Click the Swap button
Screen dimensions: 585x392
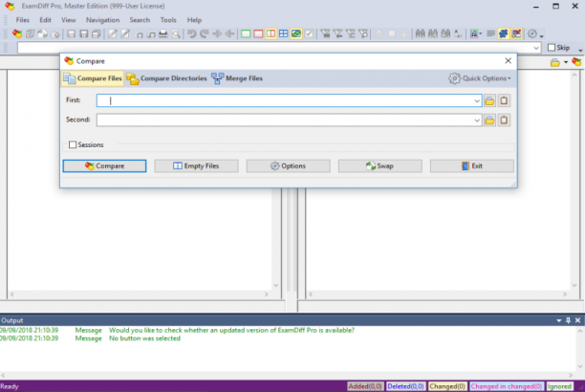379,165
